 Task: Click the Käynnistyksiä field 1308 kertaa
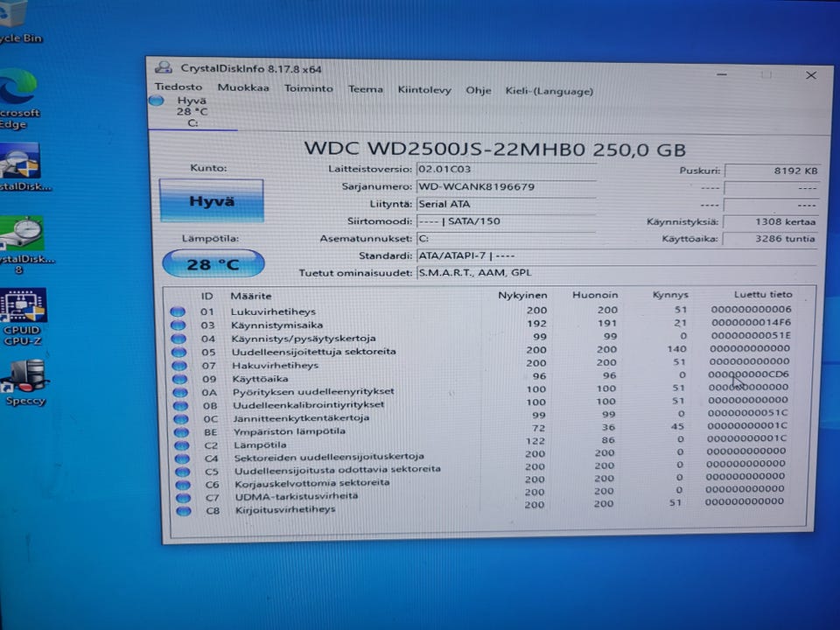coord(771,221)
